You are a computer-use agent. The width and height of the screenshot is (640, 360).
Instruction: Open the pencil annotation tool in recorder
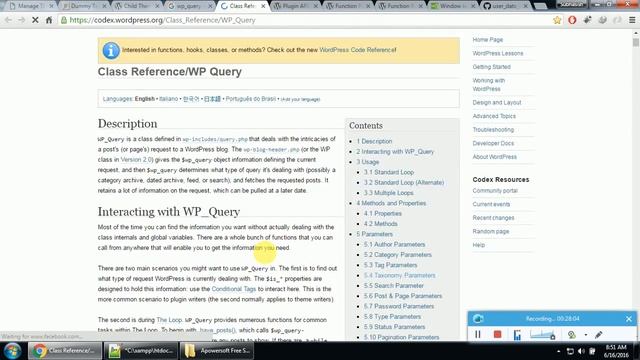[x=598, y=335]
